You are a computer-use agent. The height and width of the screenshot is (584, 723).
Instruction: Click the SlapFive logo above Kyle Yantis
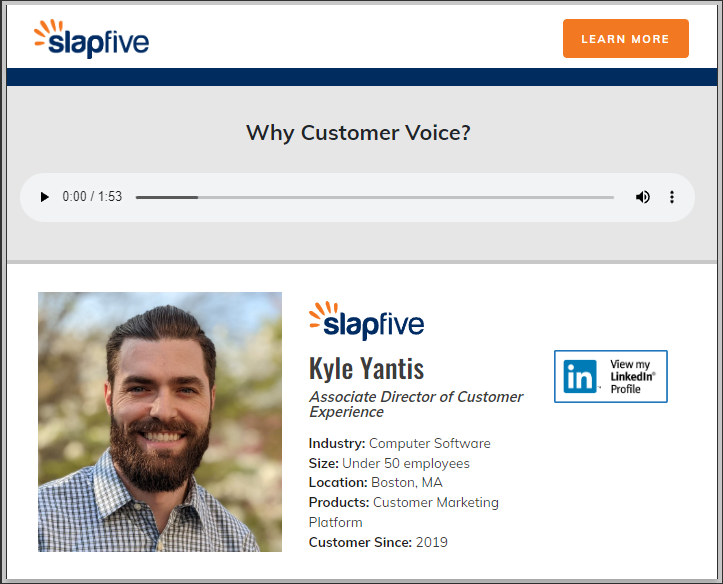click(x=366, y=321)
